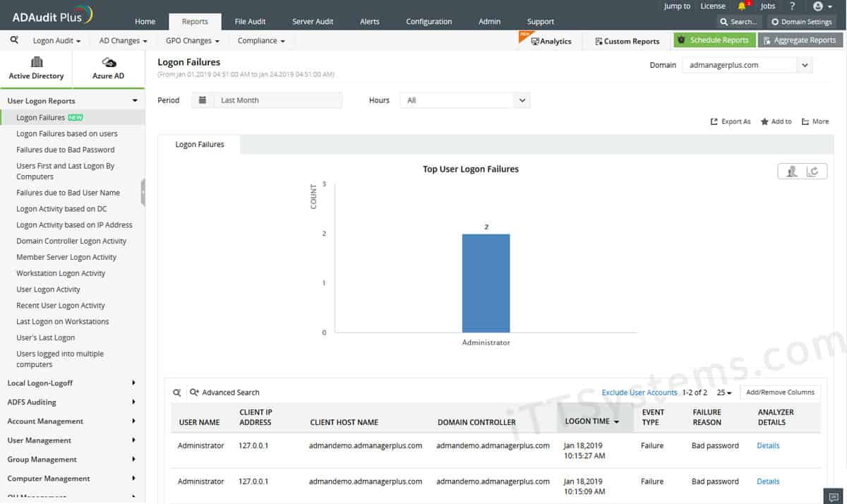Open the Admin tab
Image resolution: width=847 pixels, height=504 pixels.
coord(489,21)
